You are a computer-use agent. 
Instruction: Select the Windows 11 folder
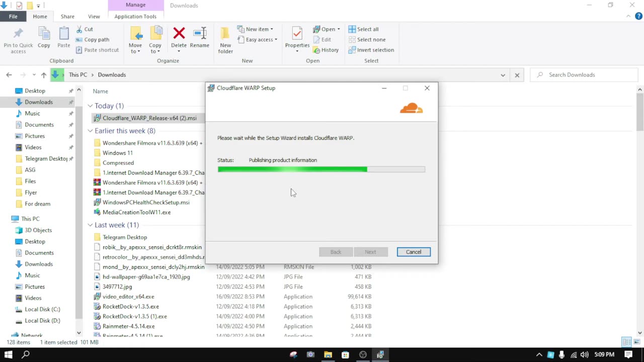coord(118,153)
